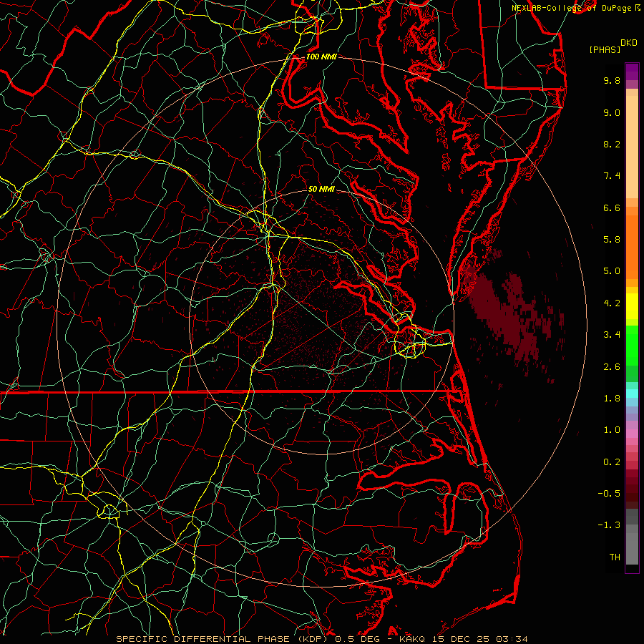Select the 8.2 scale value label
The image size is (644, 644).
612,144
